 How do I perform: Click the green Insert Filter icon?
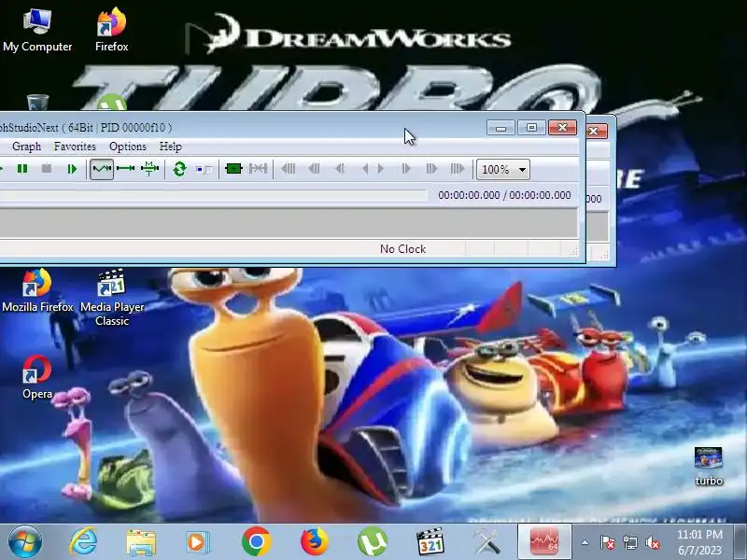[233, 169]
